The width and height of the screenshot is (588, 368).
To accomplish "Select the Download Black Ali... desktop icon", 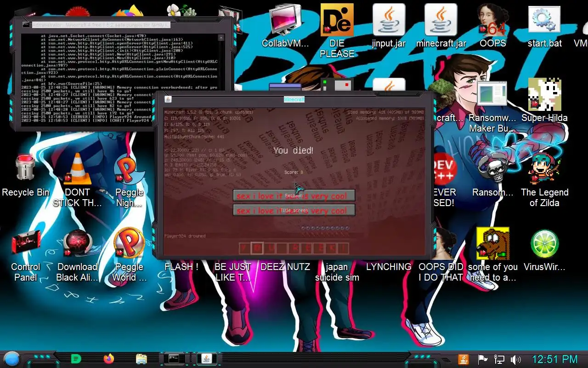I will 77,254.
